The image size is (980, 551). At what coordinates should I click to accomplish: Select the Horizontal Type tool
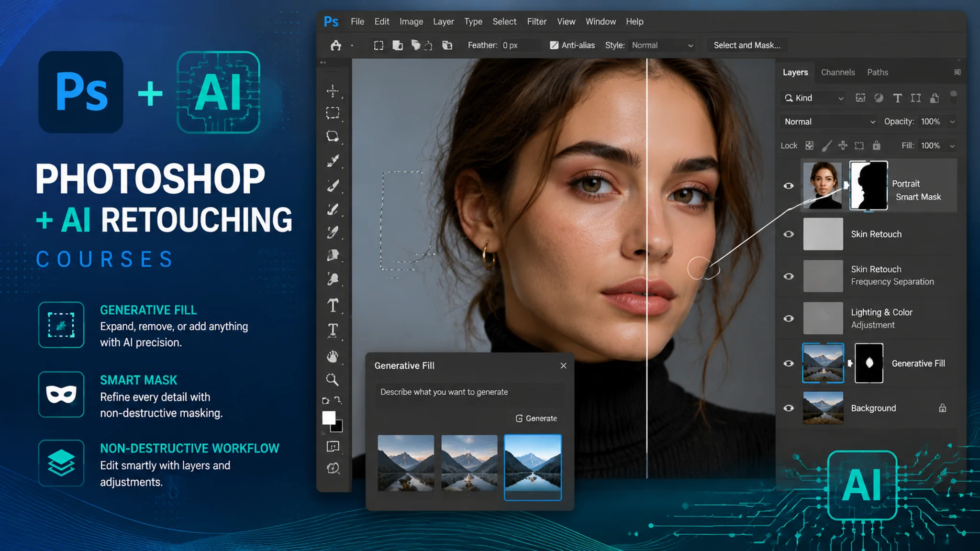tap(333, 305)
